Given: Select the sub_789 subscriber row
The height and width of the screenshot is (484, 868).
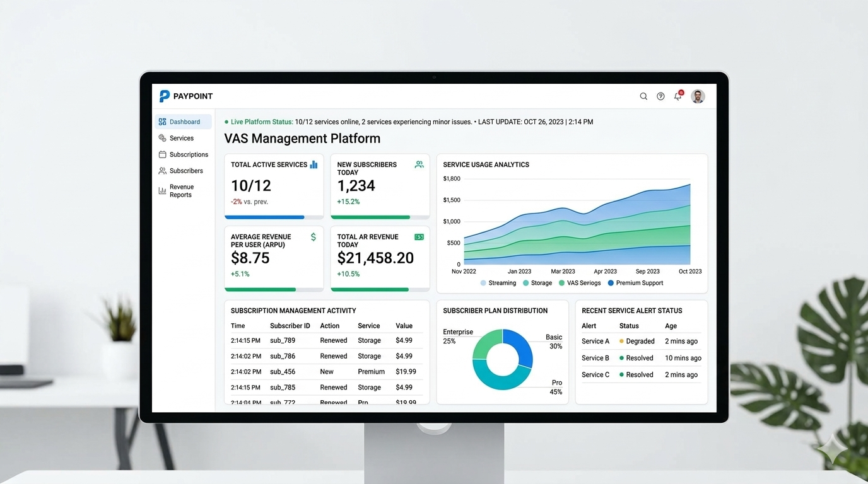Looking at the screenshot, I should 325,340.
